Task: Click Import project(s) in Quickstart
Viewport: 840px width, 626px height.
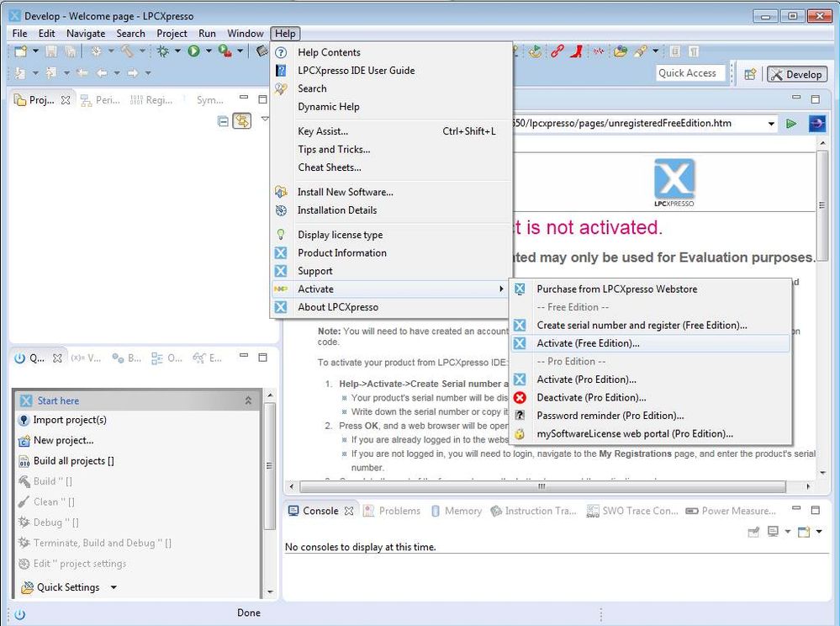Action: [70, 420]
